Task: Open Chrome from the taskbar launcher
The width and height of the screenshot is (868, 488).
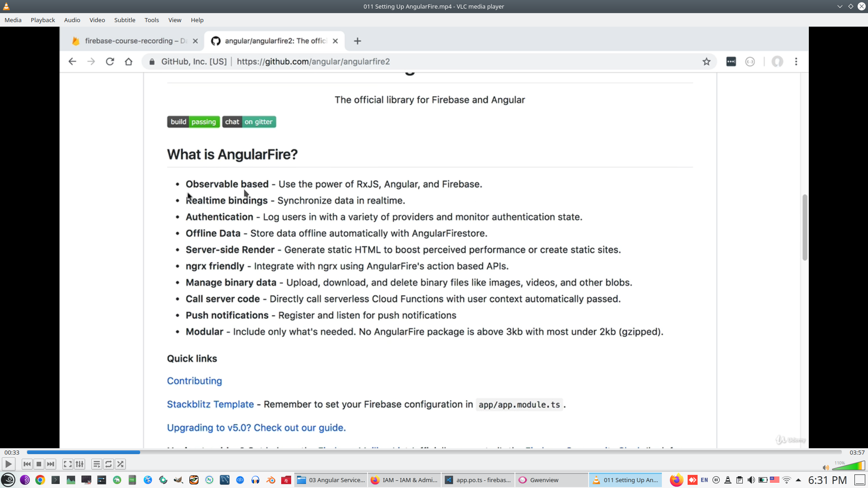Action: click(x=40, y=480)
